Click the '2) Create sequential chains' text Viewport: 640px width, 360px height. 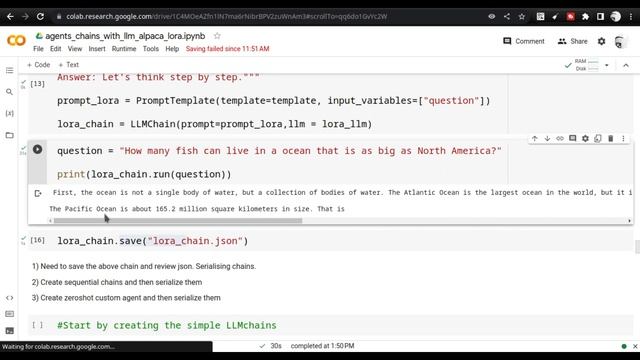coord(117,282)
